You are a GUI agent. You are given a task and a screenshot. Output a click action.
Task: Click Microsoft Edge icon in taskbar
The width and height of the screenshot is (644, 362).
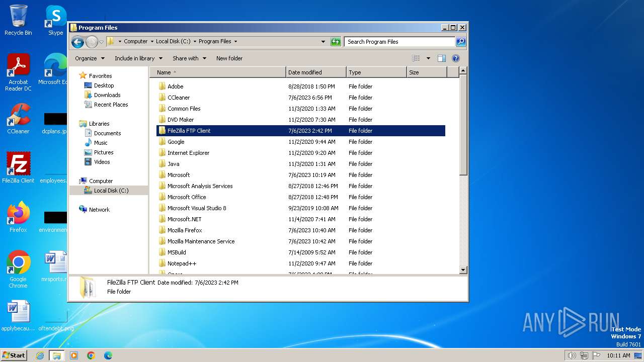pos(108,355)
